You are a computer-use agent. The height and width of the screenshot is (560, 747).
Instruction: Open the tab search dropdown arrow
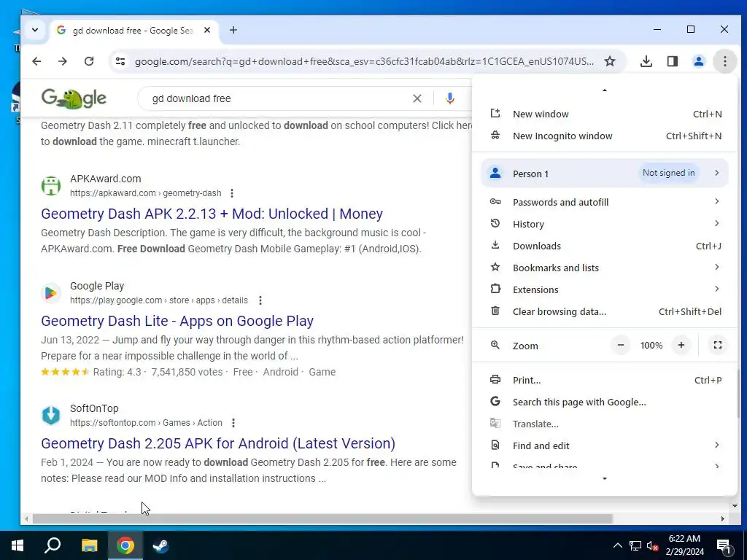(35, 30)
